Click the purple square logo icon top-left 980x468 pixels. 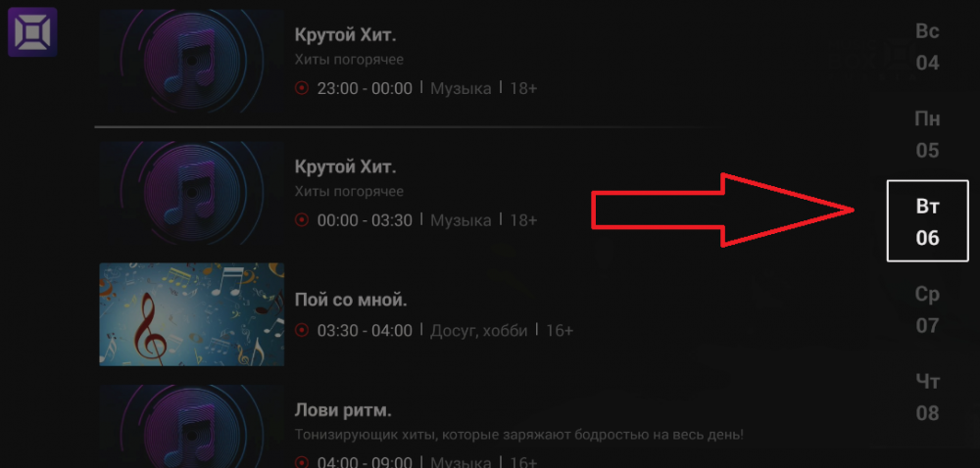click(32, 32)
